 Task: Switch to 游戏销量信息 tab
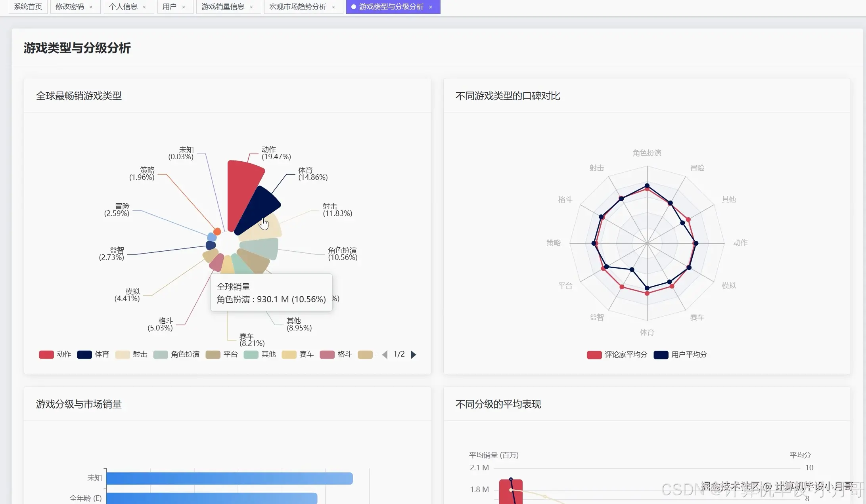[223, 7]
